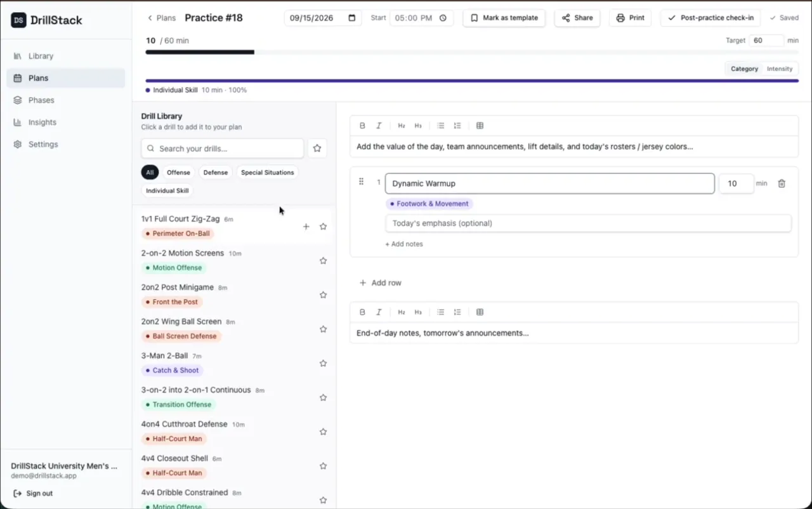
Task: Open the start time clock picker
Action: tap(443, 18)
